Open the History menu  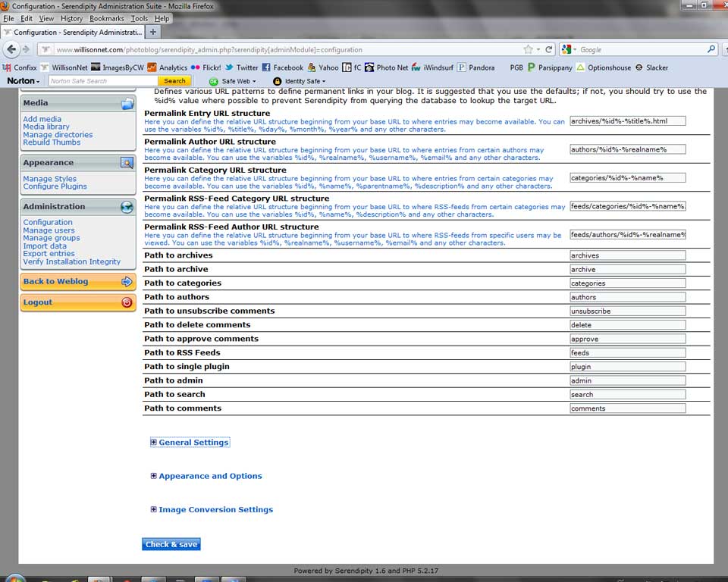(x=71, y=18)
